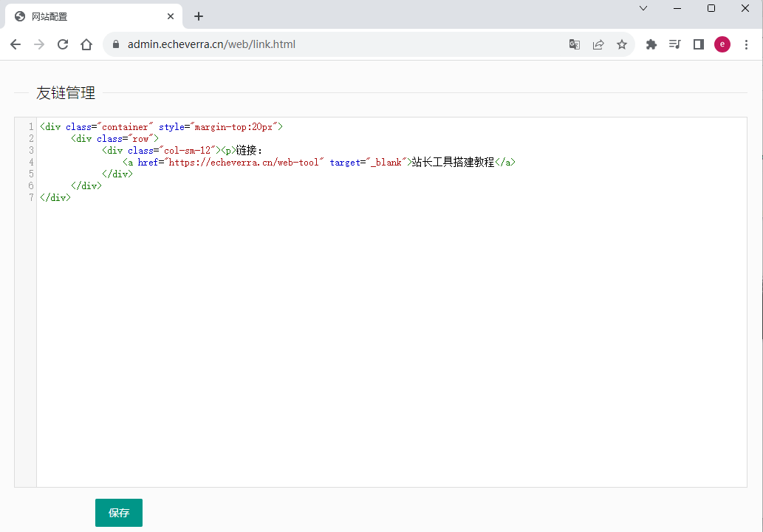
Task: Click the closing </div> on line 6
Action: point(86,185)
